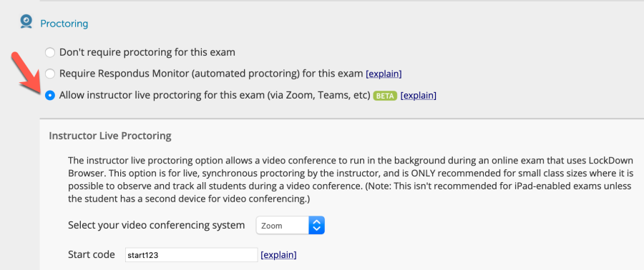Open explain link beside Start code
This screenshot has width=644, height=270.
[278, 255]
